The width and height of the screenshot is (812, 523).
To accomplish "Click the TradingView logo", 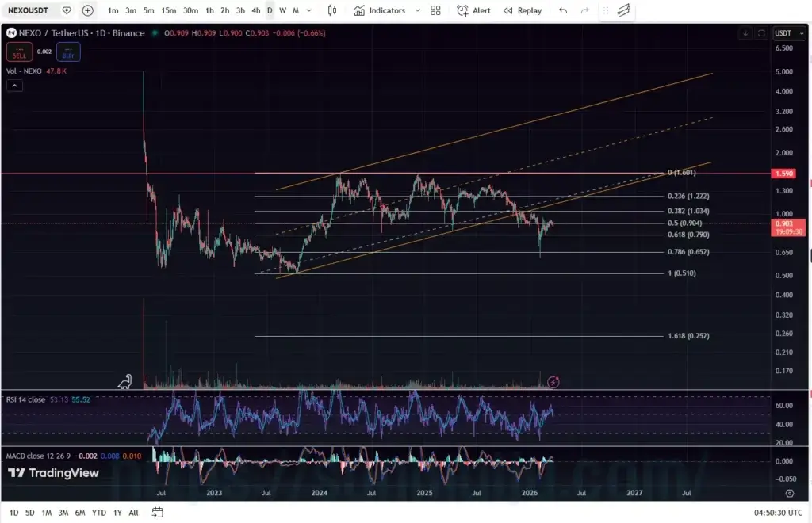I will click(x=53, y=473).
